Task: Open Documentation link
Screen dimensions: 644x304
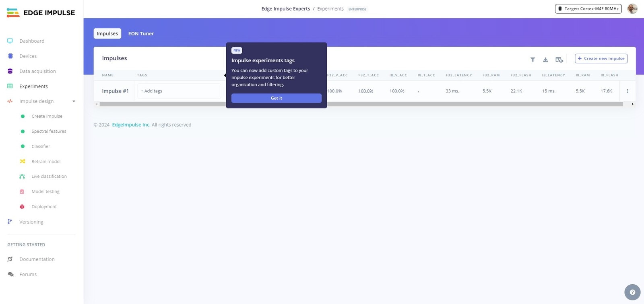Action: (x=37, y=259)
